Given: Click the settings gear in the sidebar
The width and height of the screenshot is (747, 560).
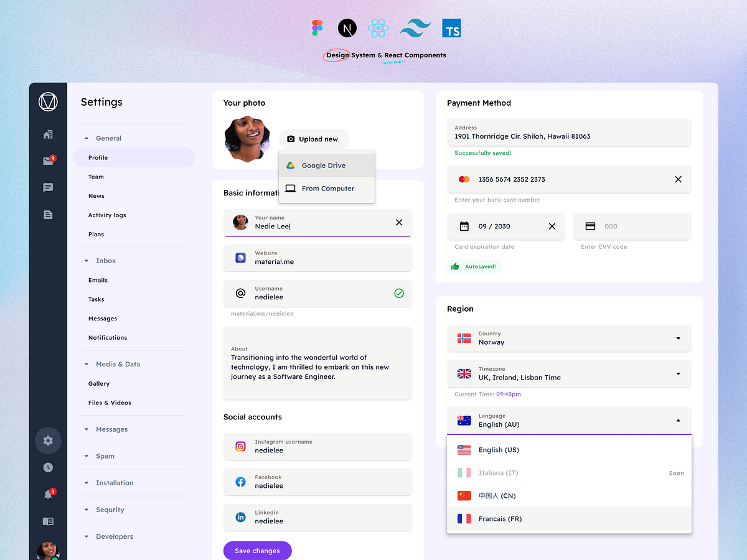Looking at the screenshot, I should pyautogui.click(x=48, y=440).
